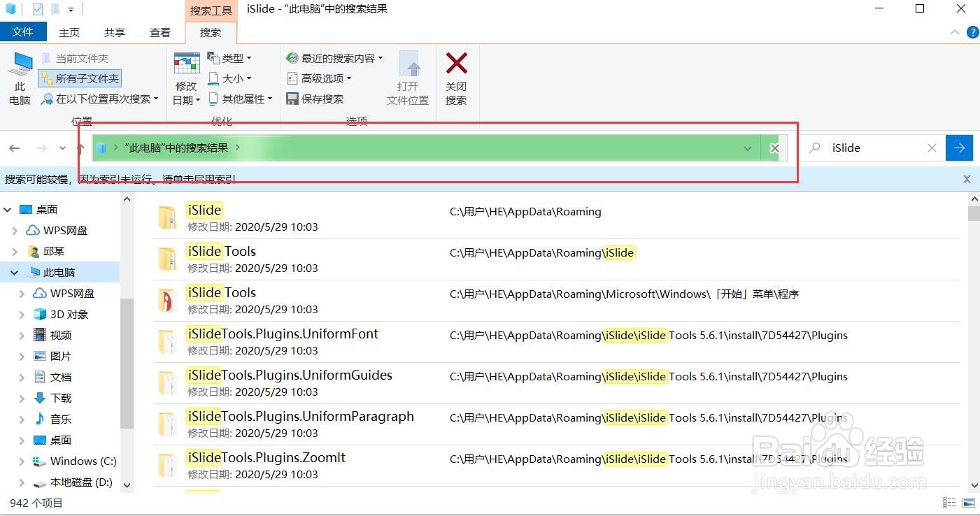The height and width of the screenshot is (516, 980).
Task: Click the iSlide search input field
Action: coord(872,148)
